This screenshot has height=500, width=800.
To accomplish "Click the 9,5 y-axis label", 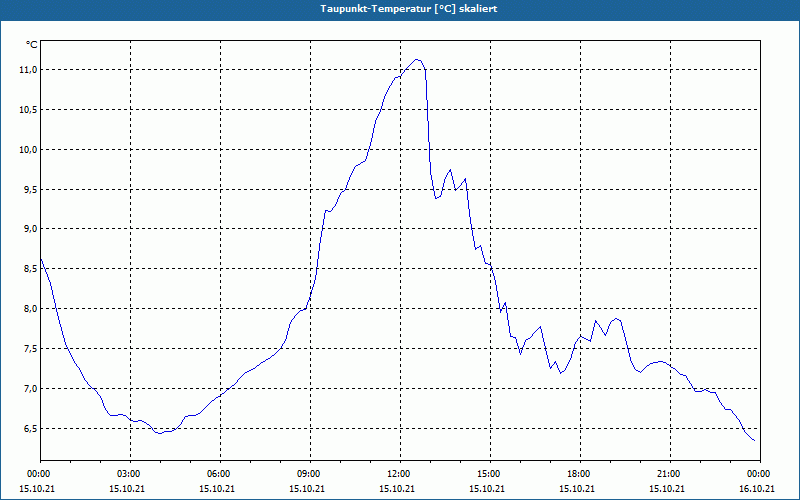I will [x=30, y=189].
